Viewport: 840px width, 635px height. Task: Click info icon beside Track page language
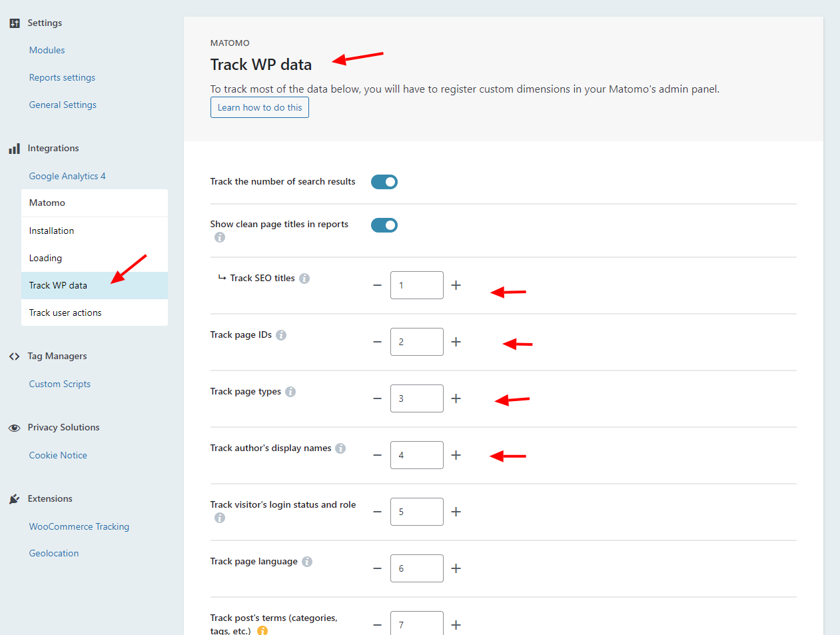(307, 562)
